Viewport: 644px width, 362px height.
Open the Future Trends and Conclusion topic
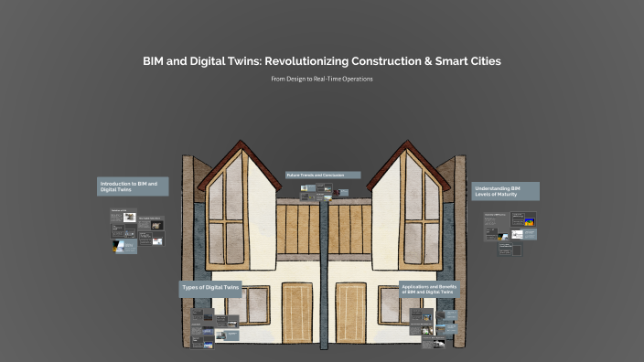[x=323, y=176]
